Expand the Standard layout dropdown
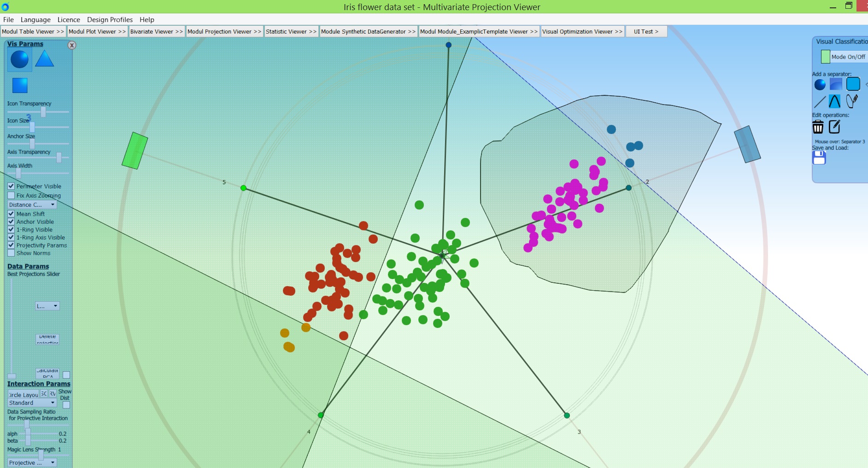Screen dimensions: 868x468 [32, 403]
